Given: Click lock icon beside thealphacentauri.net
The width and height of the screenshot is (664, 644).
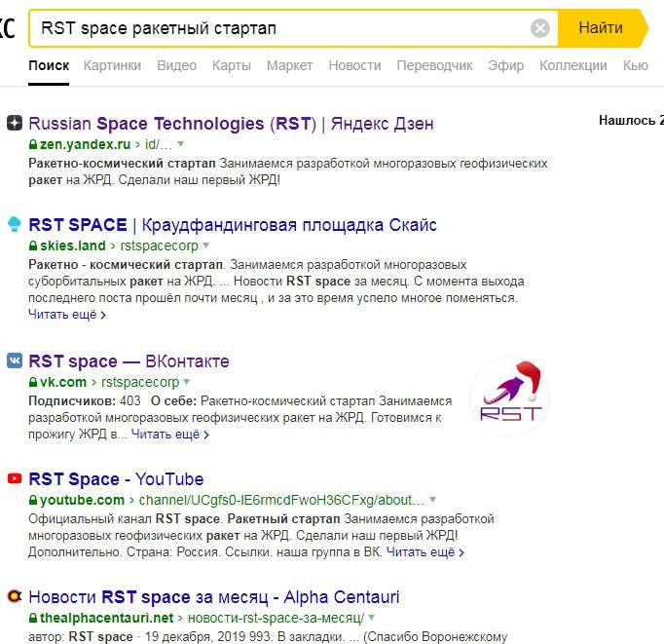Looking at the screenshot, I should coord(33,618).
